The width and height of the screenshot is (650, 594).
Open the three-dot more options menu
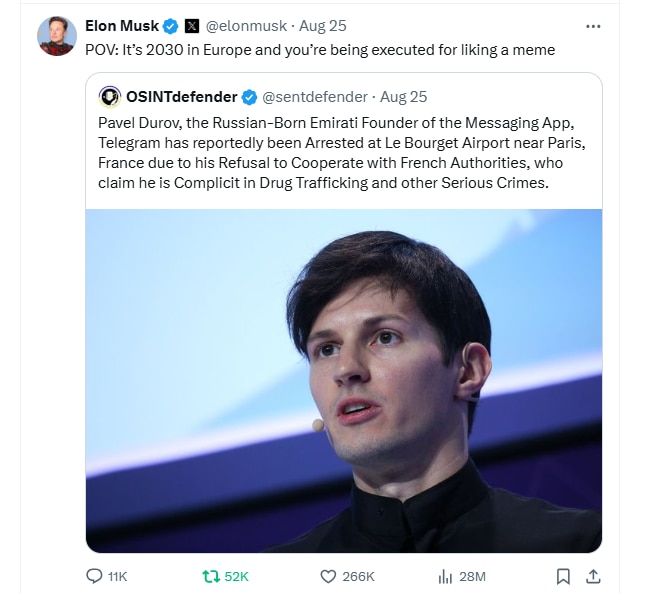[593, 26]
